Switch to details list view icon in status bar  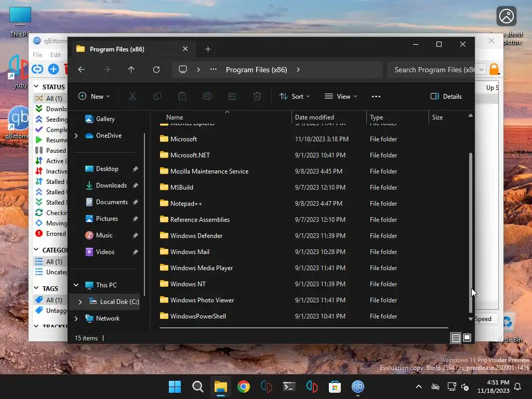pyautogui.click(x=456, y=338)
